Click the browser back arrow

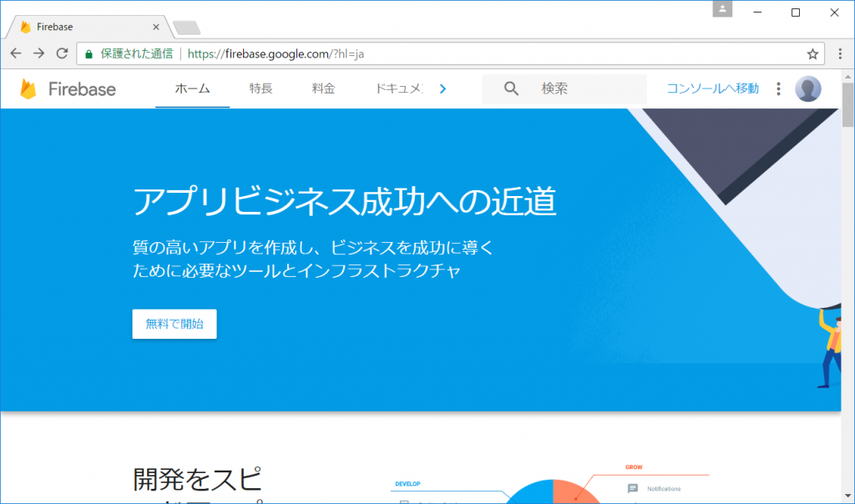15,53
